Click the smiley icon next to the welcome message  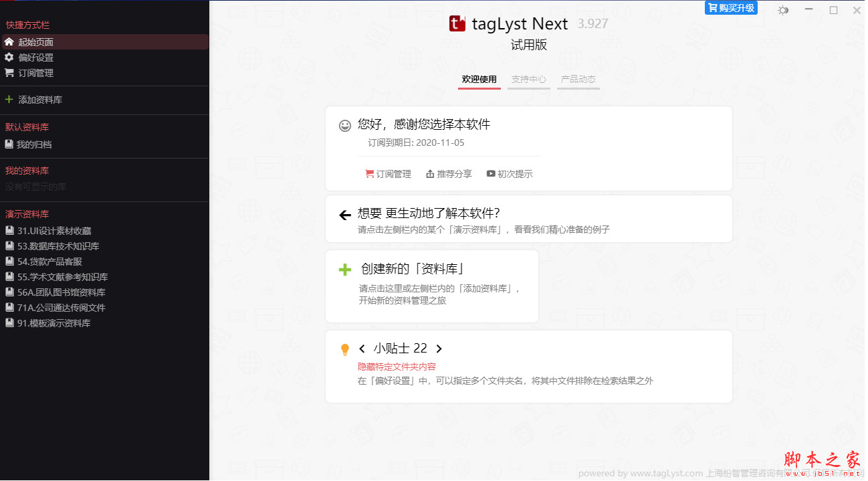click(x=344, y=126)
